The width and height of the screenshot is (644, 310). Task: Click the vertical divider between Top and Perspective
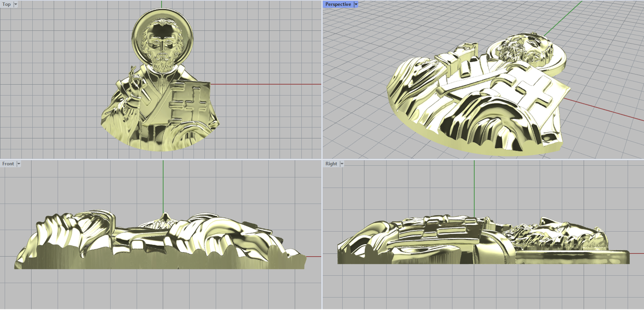[322, 81]
